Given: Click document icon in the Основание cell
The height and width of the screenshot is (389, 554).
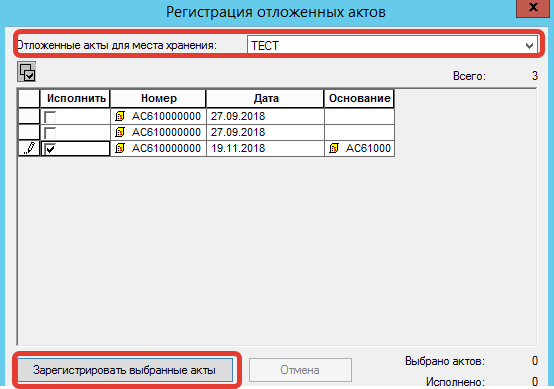Looking at the screenshot, I should click(x=334, y=148).
